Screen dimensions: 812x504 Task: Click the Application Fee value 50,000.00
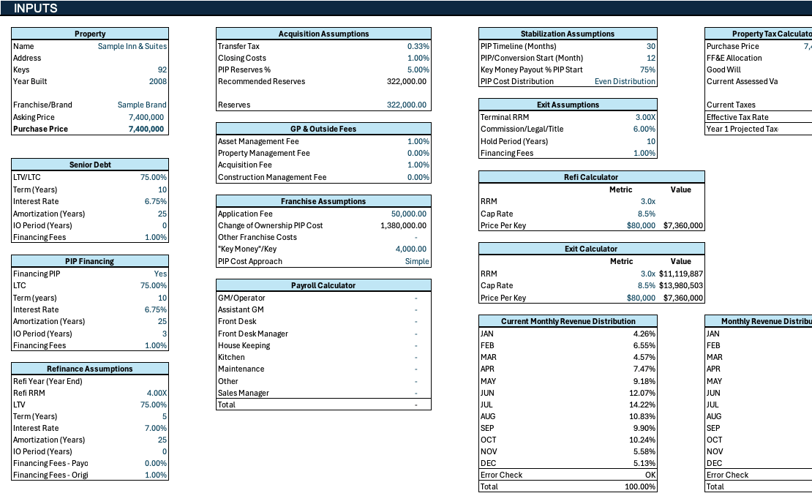(x=409, y=214)
